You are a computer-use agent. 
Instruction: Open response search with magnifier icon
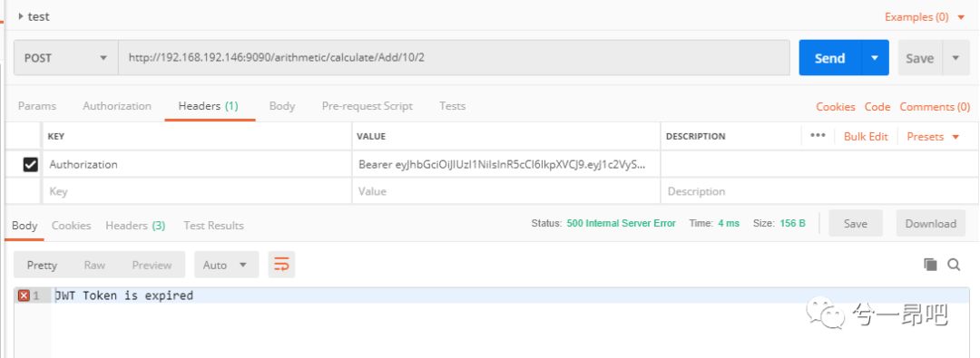click(x=954, y=265)
